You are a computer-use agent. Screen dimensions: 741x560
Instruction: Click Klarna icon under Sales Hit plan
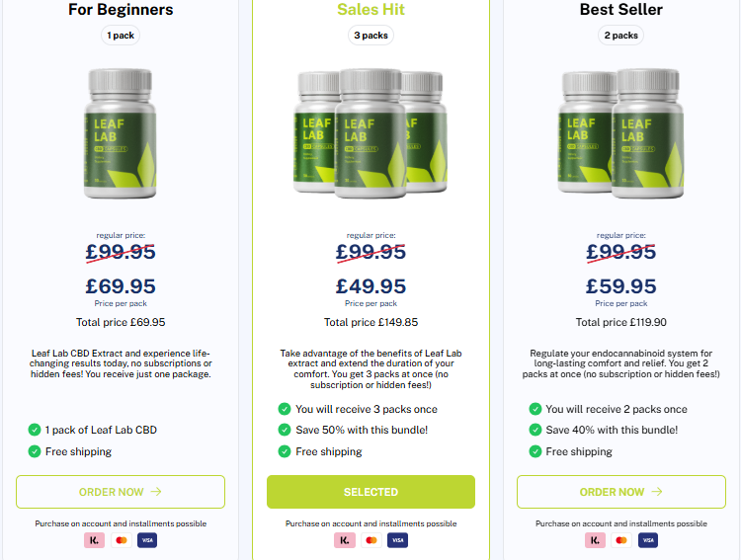(345, 540)
